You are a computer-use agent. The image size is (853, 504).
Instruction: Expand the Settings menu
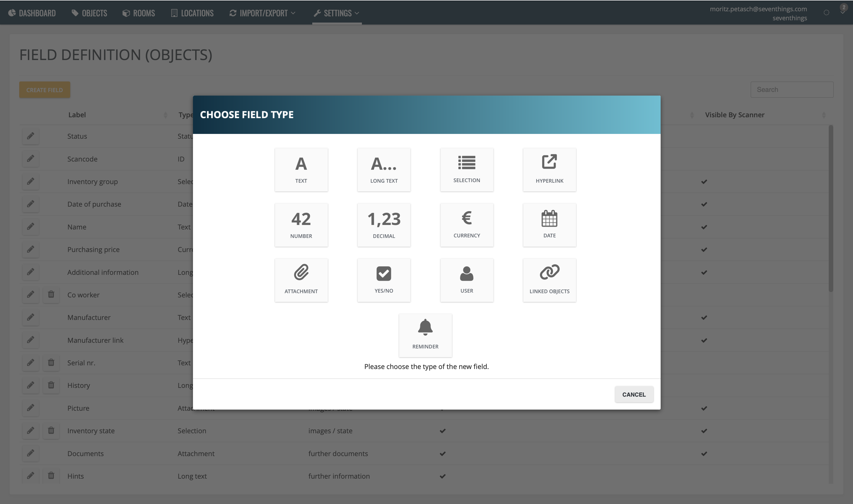tap(337, 13)
